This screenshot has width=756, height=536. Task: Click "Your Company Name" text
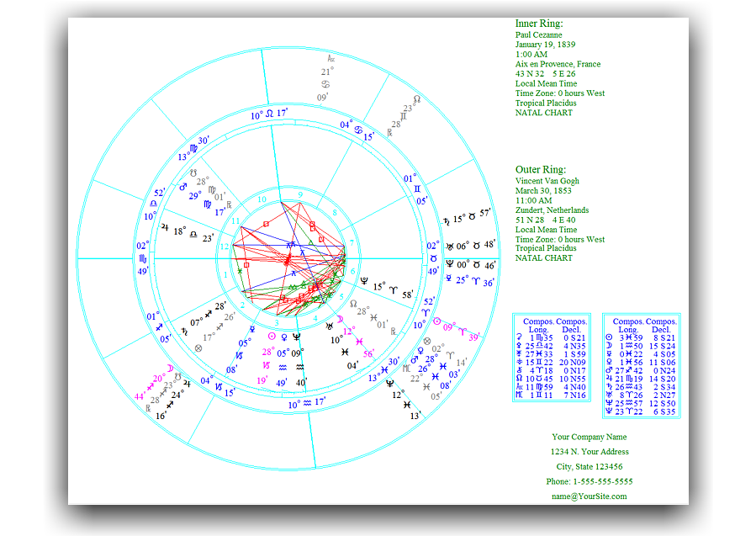[589, 437]
